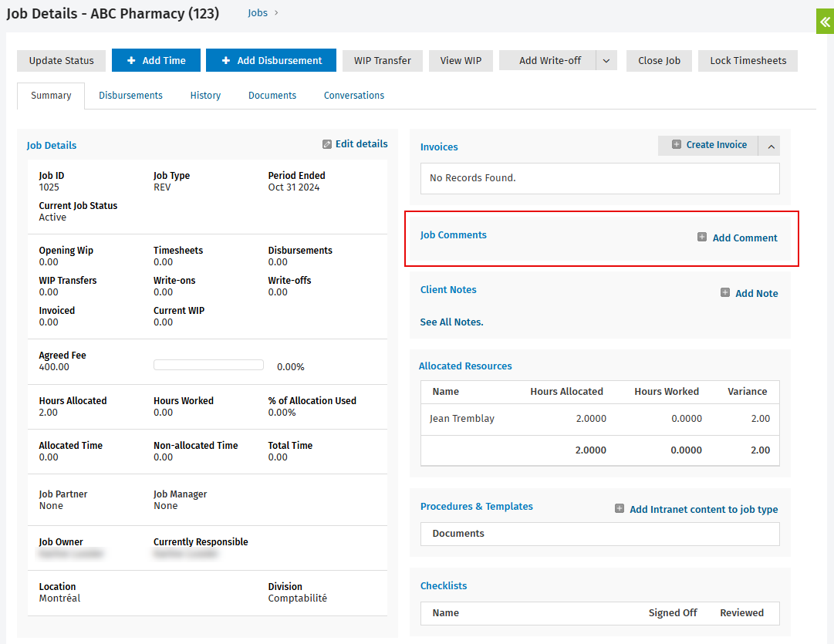This screenshot has height=644, width=834.
Task: Click the Agreed Fee progress bar
Action: click(x=208, y=365)
